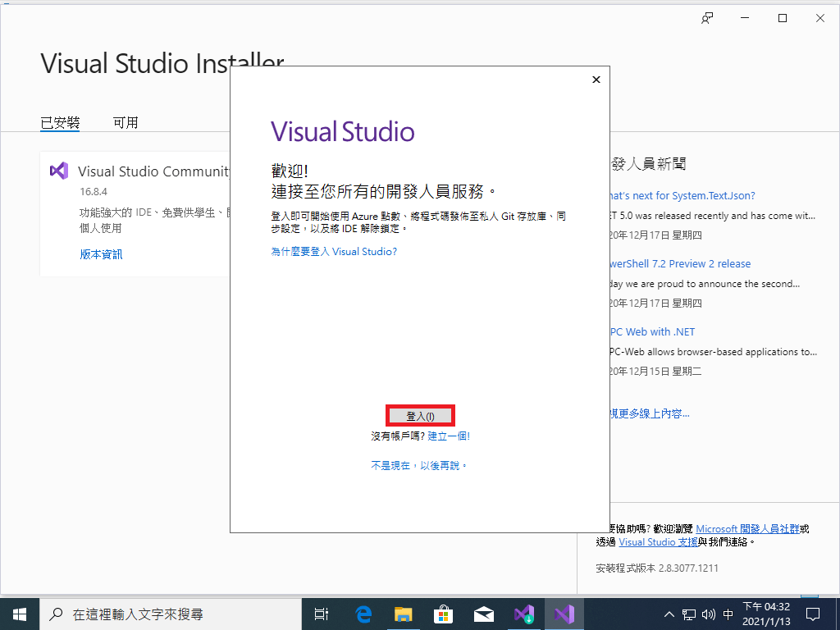Open the Visual Studio 支援 link

[x=658, y=542]
